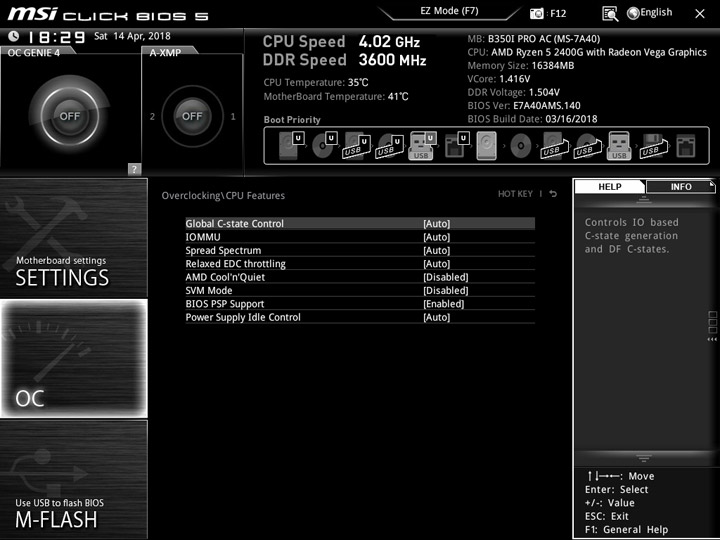Open IOMMU [Auto] value options
720x540 pixels.
436,237
